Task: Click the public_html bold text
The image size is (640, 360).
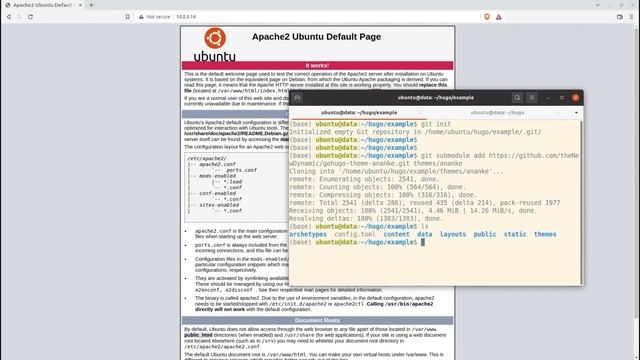Action: 198,335
